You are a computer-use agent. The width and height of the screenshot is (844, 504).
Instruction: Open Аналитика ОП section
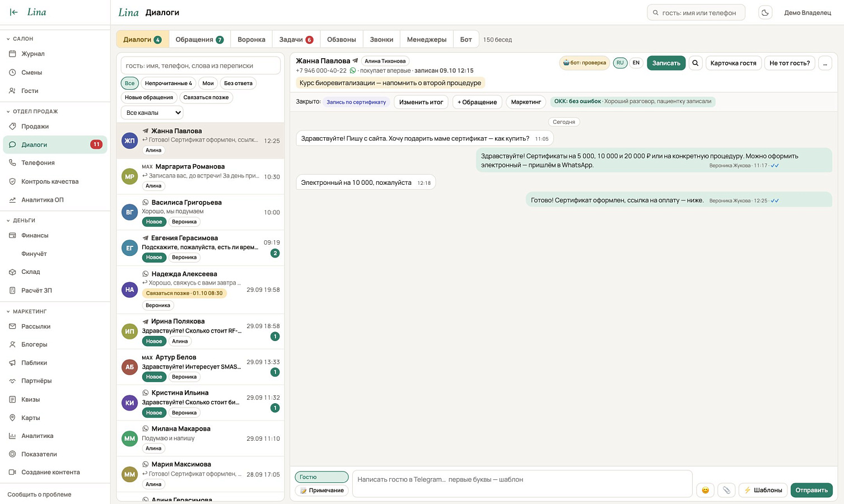coord(55,199)
